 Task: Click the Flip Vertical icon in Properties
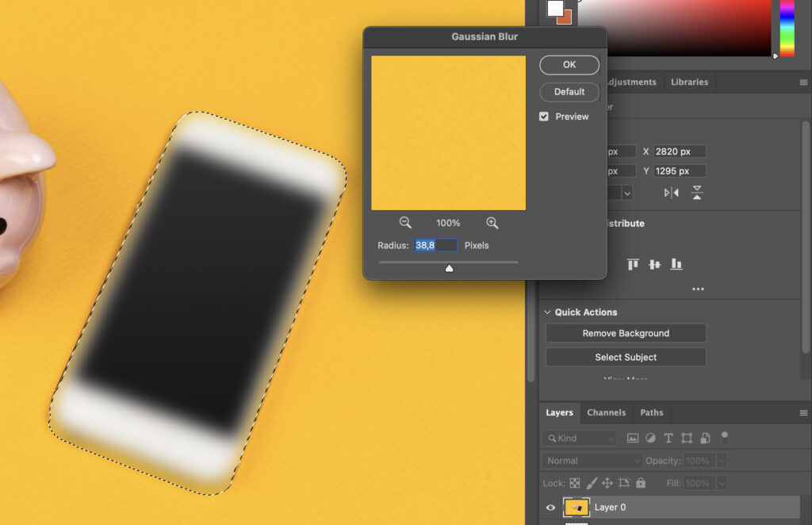click(697, 192)
